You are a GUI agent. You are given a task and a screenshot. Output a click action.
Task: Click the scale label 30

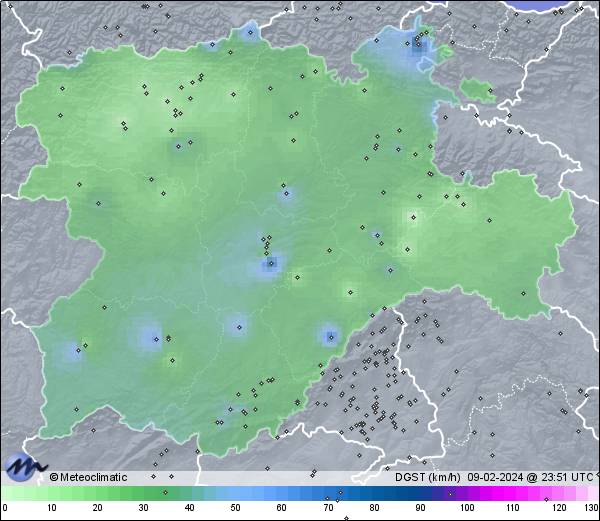(143, 508)
